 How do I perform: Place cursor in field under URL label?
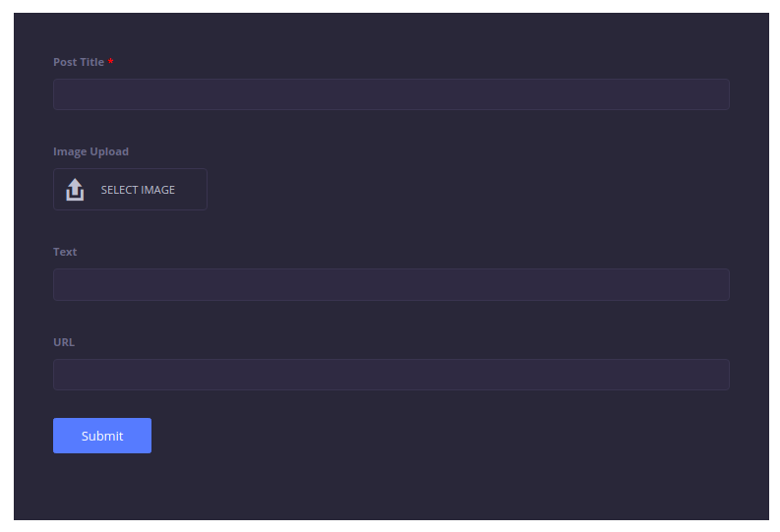391,375
